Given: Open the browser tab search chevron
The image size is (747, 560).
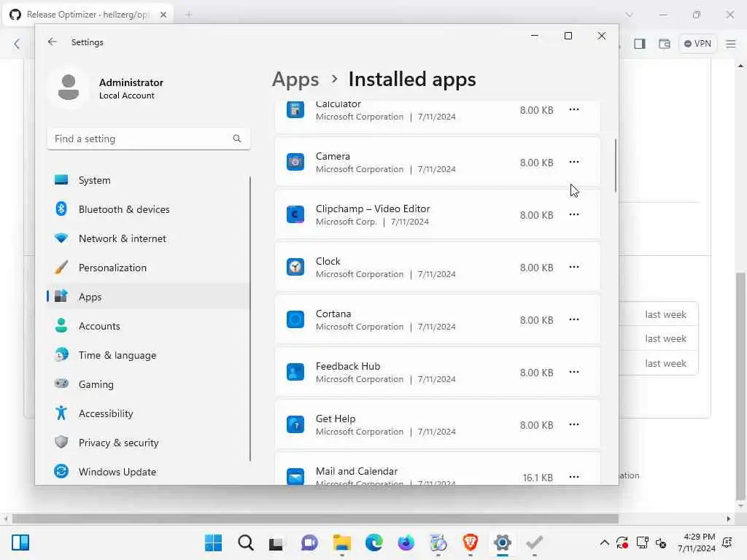Looking at the screenshot, I should (630, 15).
